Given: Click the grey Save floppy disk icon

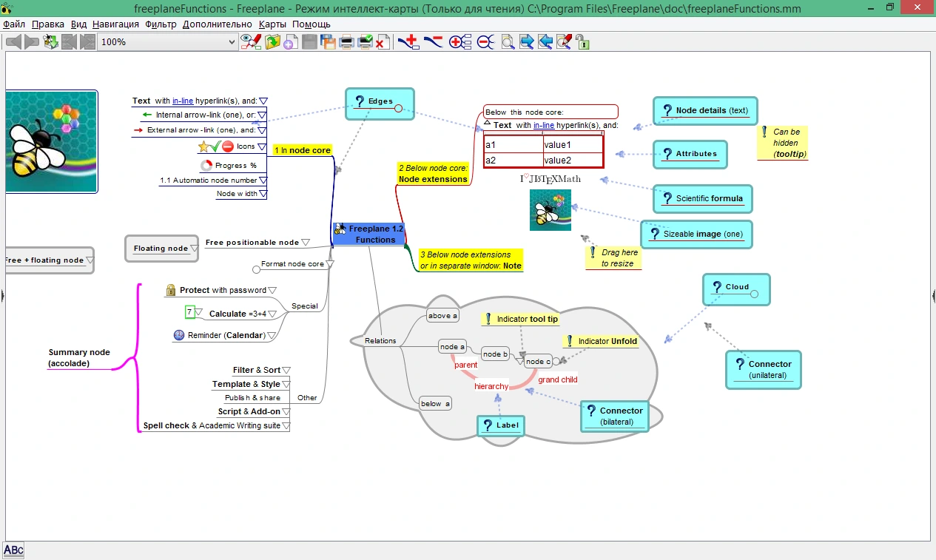Looking at the screenshot, I should click(309, 42).
